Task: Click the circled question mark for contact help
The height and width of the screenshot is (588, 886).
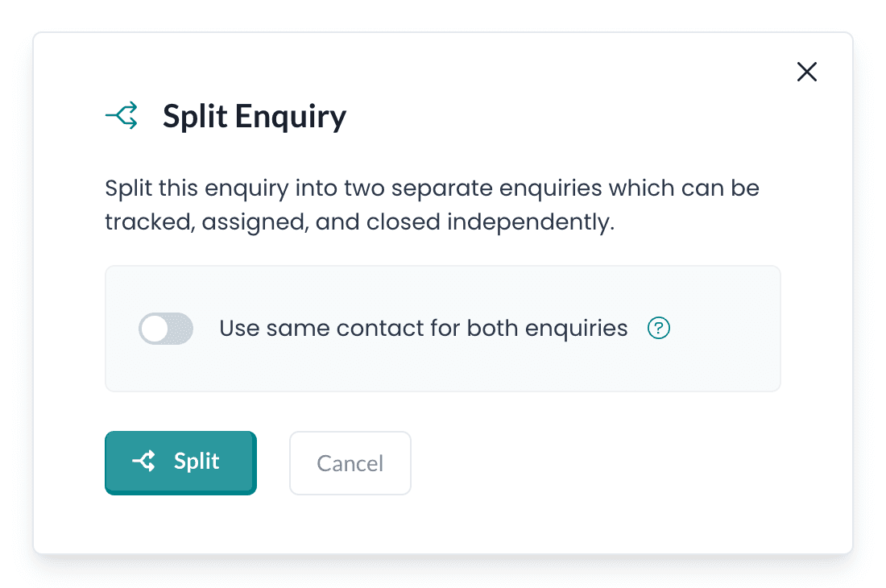Action: tap(658, 328)
